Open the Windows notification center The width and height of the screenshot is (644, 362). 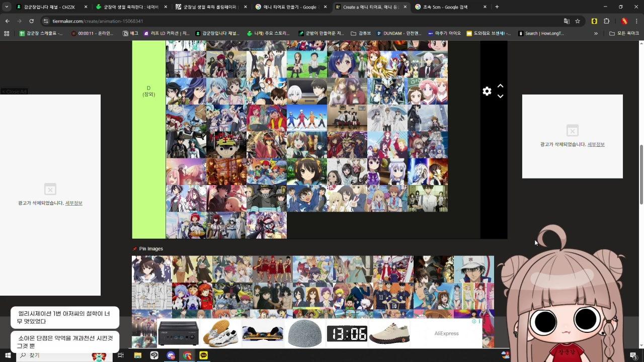point(633,355)
